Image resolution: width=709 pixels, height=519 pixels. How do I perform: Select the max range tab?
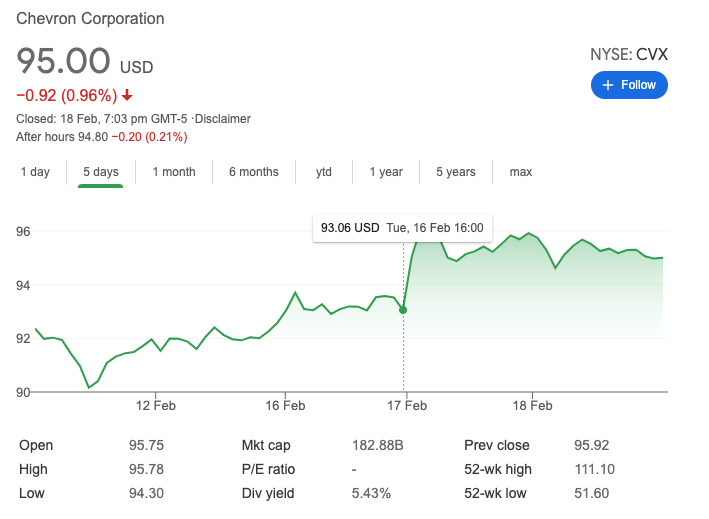tap(521, 172)
